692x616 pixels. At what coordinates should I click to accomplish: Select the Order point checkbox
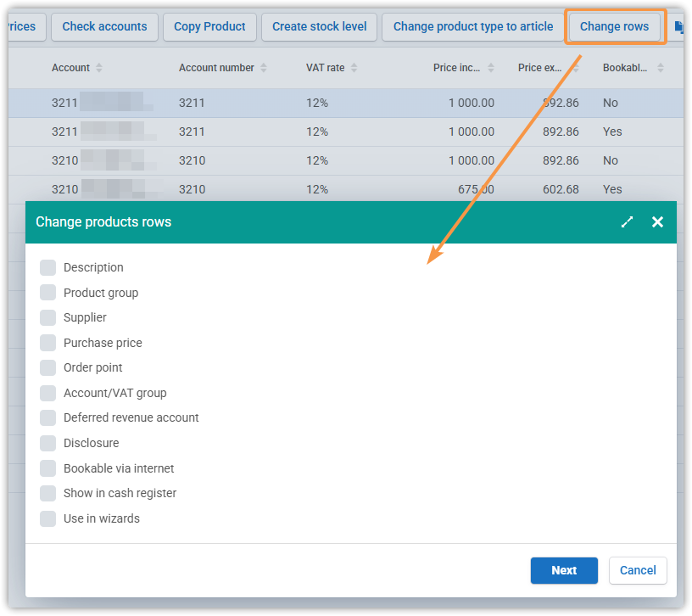(47, 367)
